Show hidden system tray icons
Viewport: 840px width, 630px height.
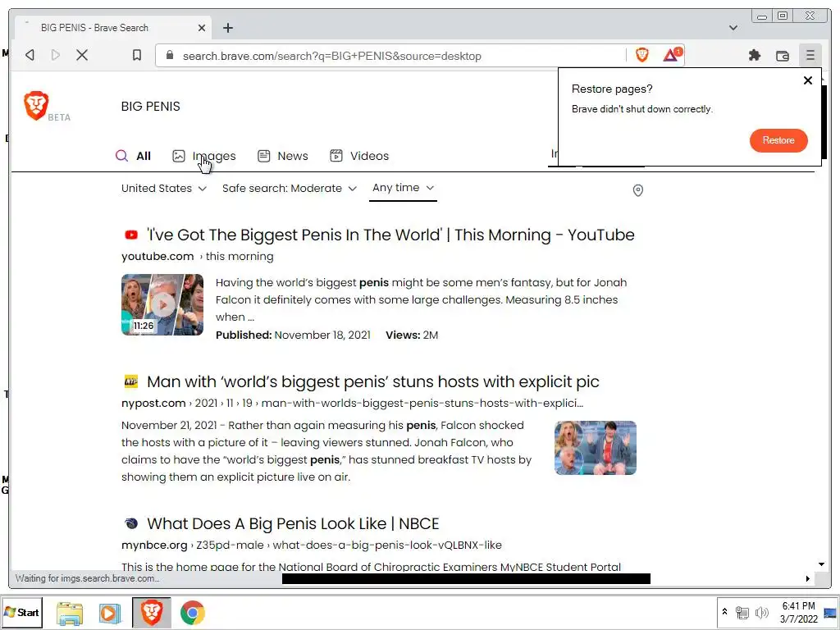[x=725, y=612]
